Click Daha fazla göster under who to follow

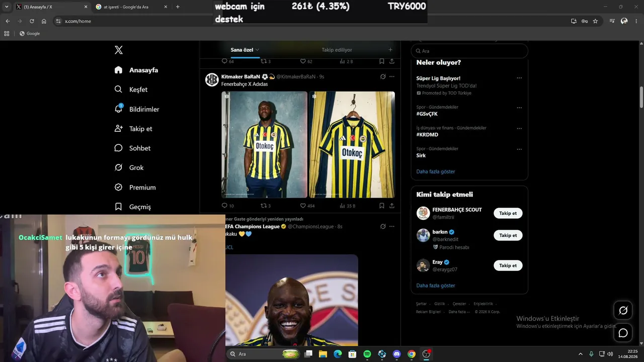[436, 286]
